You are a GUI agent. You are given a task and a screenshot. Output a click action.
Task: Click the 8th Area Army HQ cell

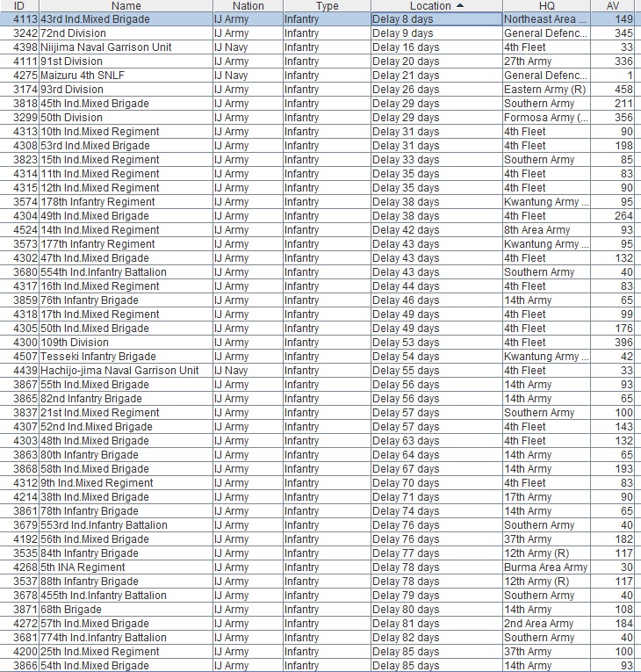(547, 230)
